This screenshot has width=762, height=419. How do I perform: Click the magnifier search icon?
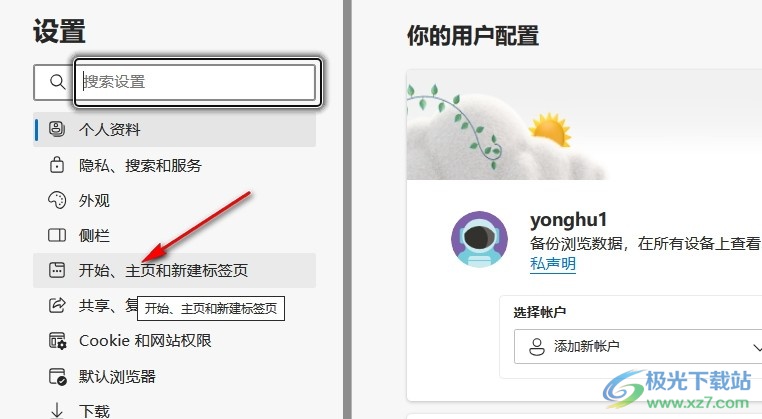point(57,82)
